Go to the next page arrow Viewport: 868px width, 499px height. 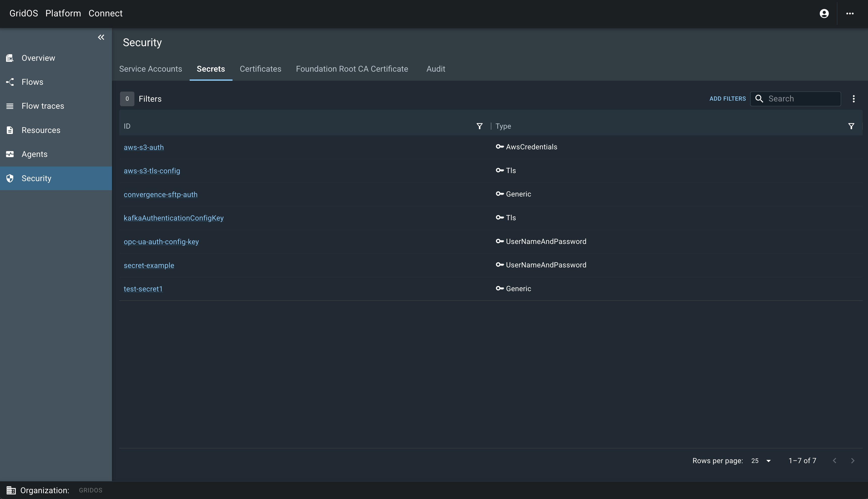click(853, 461)
